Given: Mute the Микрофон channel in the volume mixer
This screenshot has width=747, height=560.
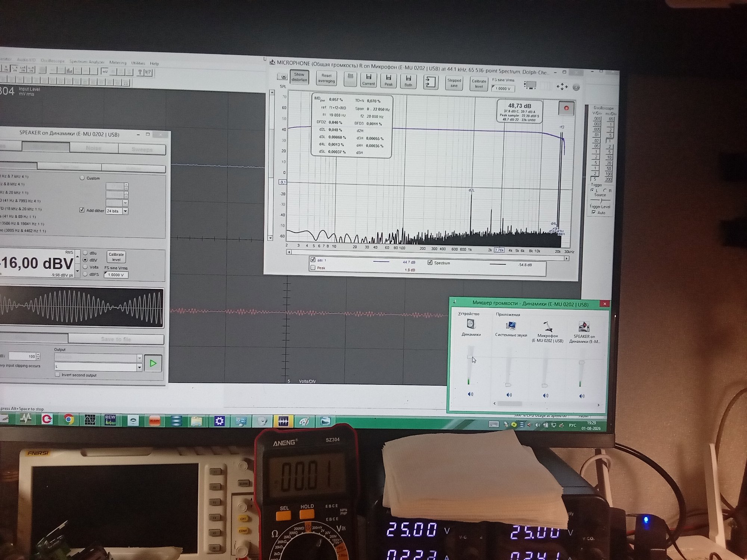Looking at the screenshot, I should click(x=546, y=395).
